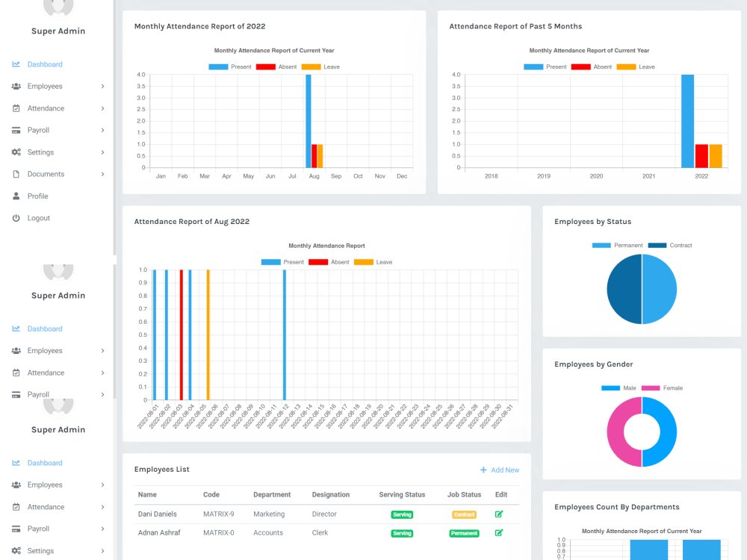747x560 pixels.
Task: Click Serving badge in Dani Daniels row
Action: pos(402,514)
